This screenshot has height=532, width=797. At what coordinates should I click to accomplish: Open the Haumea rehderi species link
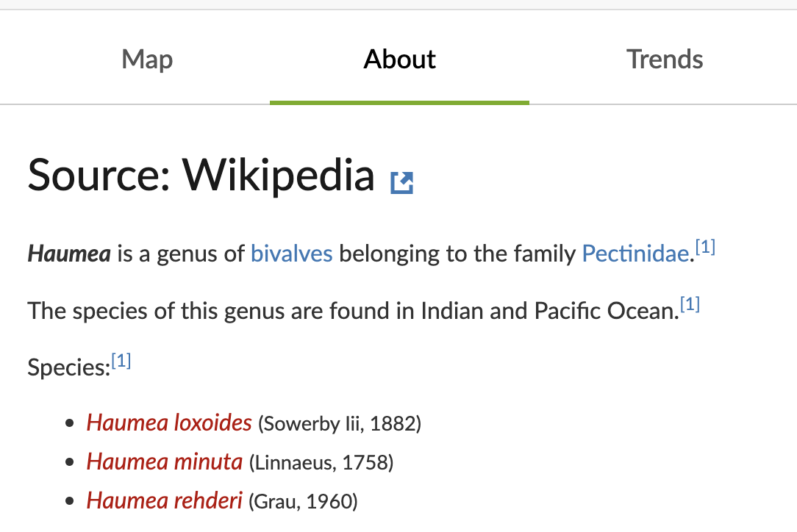[165, 501]
